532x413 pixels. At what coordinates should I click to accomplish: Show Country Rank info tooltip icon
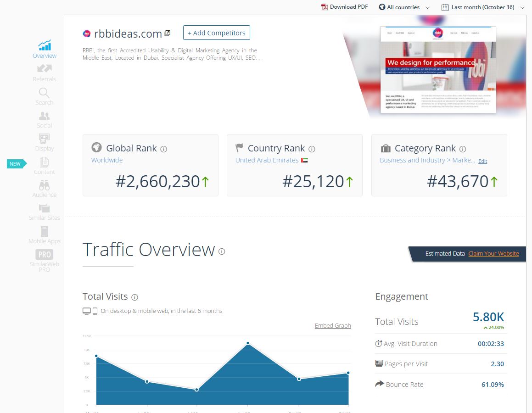(x=312, y=149)
